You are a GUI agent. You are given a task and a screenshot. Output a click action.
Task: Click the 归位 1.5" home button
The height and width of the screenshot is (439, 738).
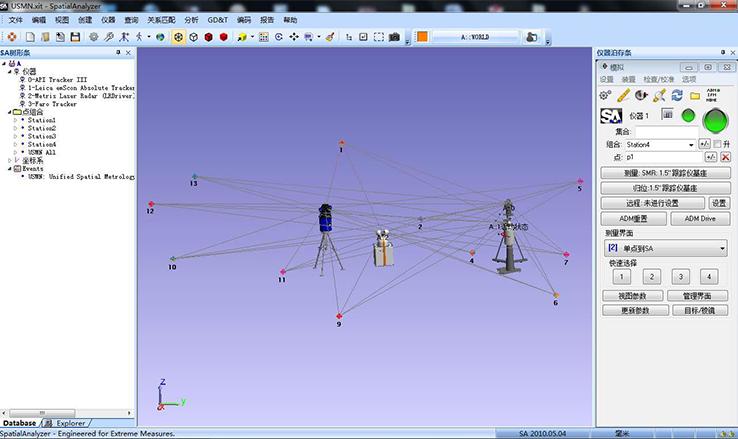665,188
